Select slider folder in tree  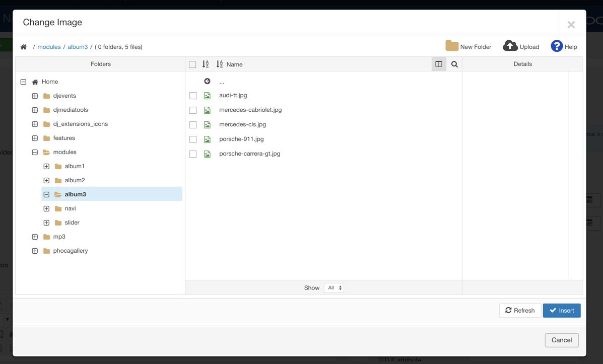(72, 223)
